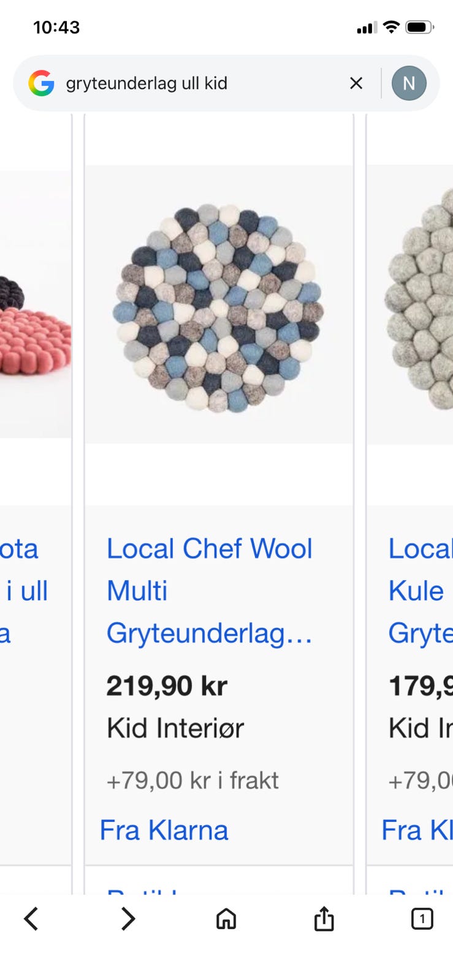Open the multicolor felt ball trivet image
Screen dimensions: 453x980
point(219,304)
